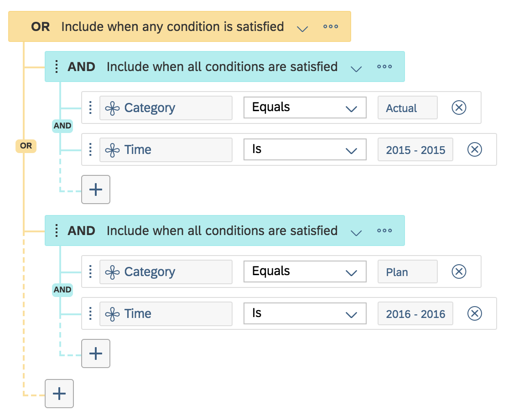Remove the Category Equals Plan condition
The image size is (529, 420).
coord(459,271)
